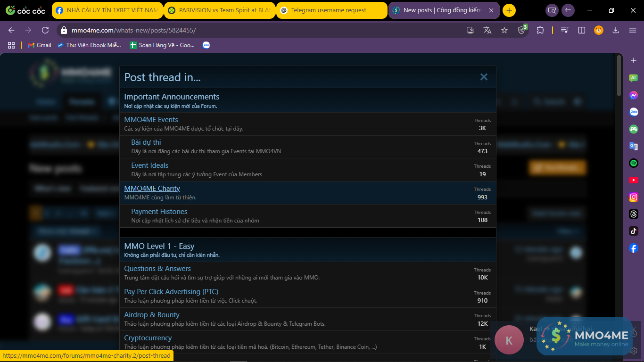Open the Gmail bookmark
The image size is (644, 362).
point(40,45)
